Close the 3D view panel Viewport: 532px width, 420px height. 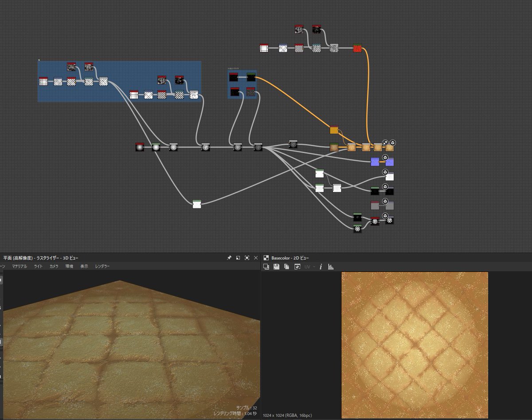(x=256, y=258)
